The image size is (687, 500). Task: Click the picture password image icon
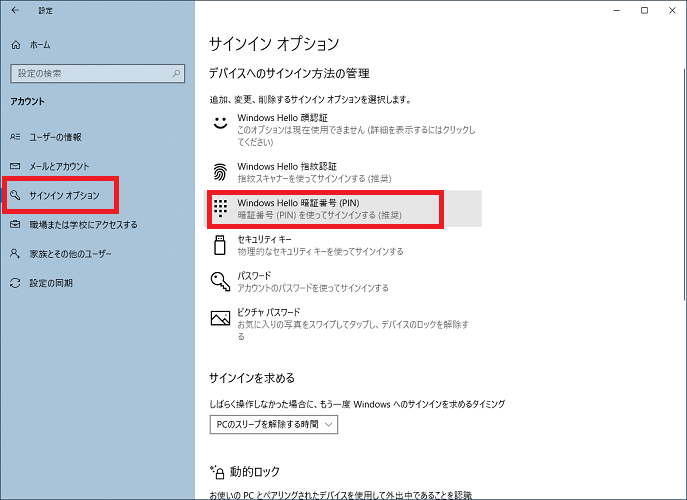(x=220, y=318)
